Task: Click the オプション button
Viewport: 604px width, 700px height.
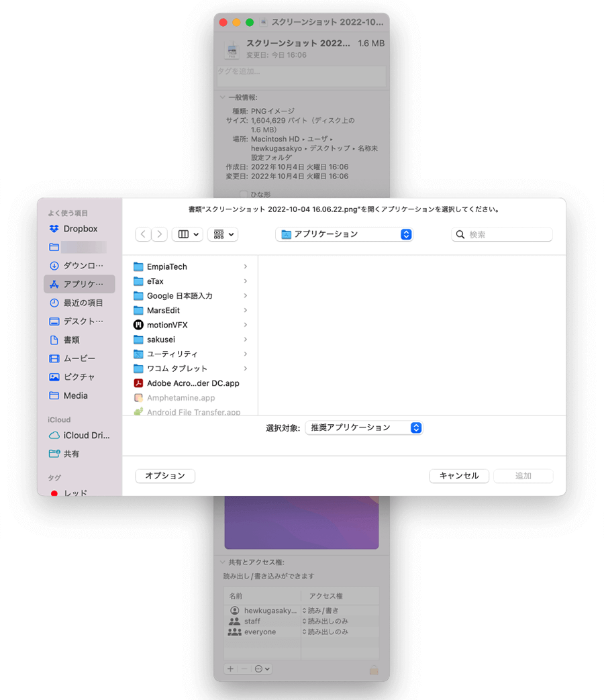Action: point(165,476)
